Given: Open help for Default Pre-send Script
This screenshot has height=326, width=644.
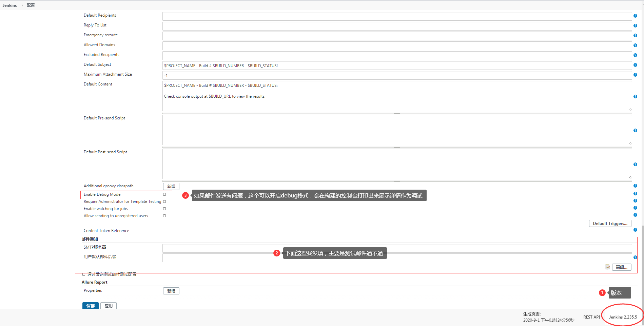Looking at the screenshot, I should 635,131.
